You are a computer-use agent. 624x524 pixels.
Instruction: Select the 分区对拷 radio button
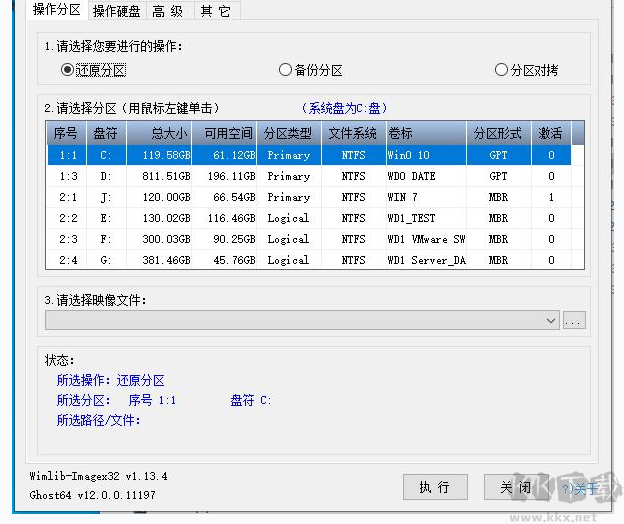coord(526,70)
